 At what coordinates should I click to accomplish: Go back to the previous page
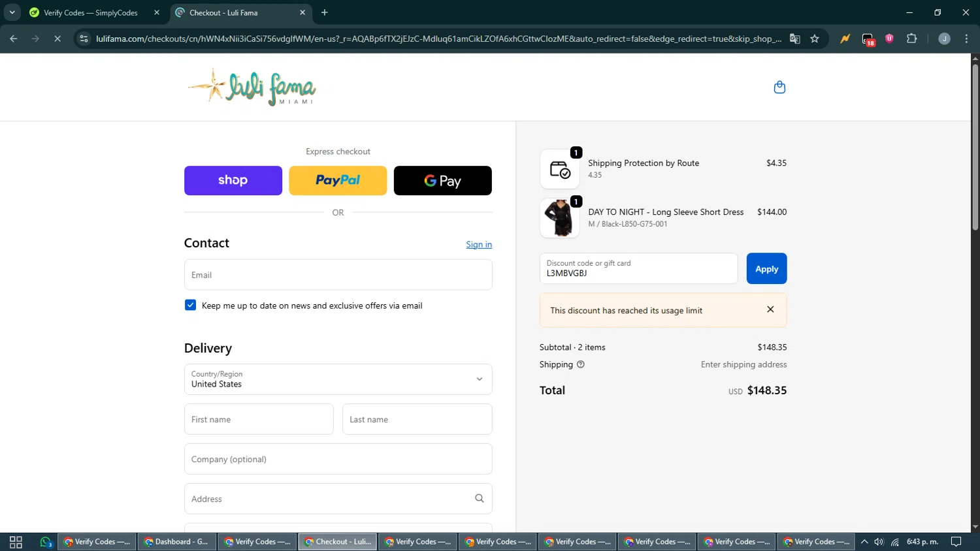tap(14, 39)
